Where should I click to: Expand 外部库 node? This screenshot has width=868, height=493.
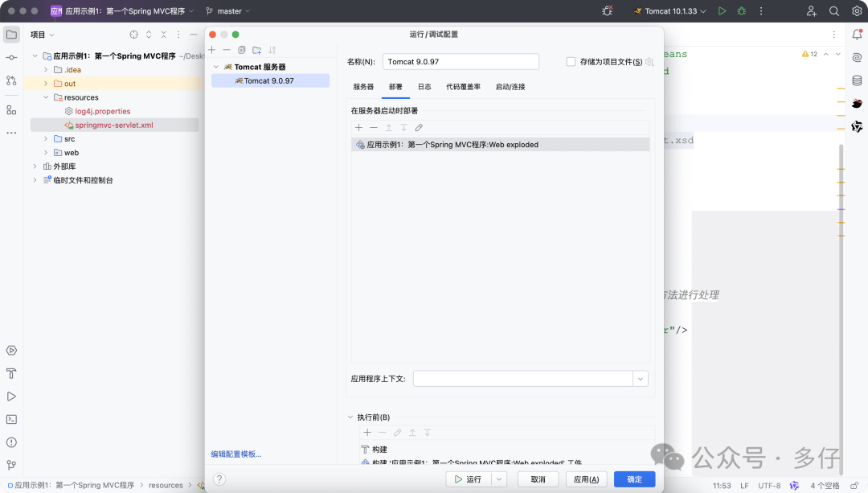[35, 166]
